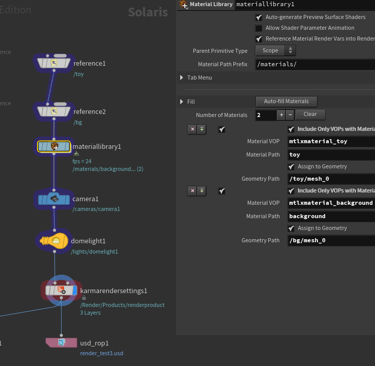Viewport: 375px width, 366px height.
Task: Click the Auto-fill Materials button
Action: [286, 101]
